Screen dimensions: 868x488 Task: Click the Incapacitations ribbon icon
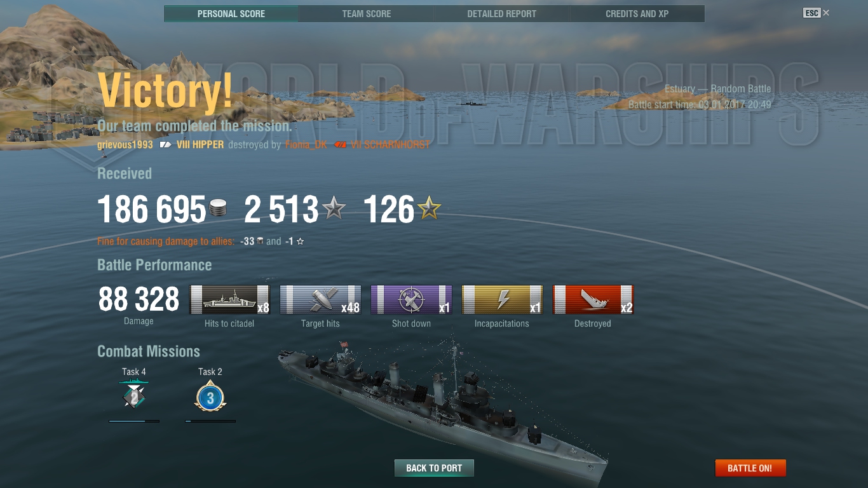coord(502,299)
